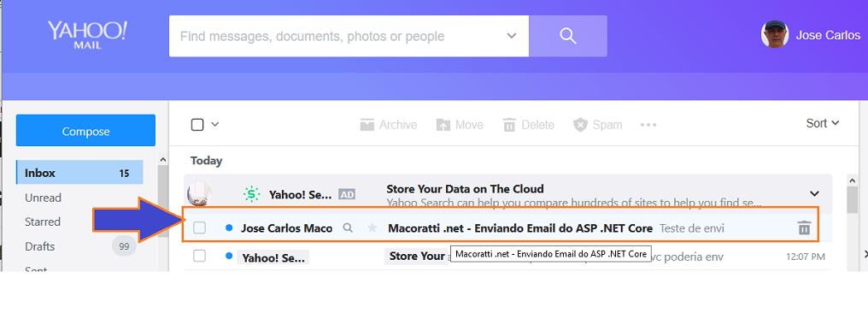Star the Macoratti .net message
868x313 pixels.
[372, 227]
